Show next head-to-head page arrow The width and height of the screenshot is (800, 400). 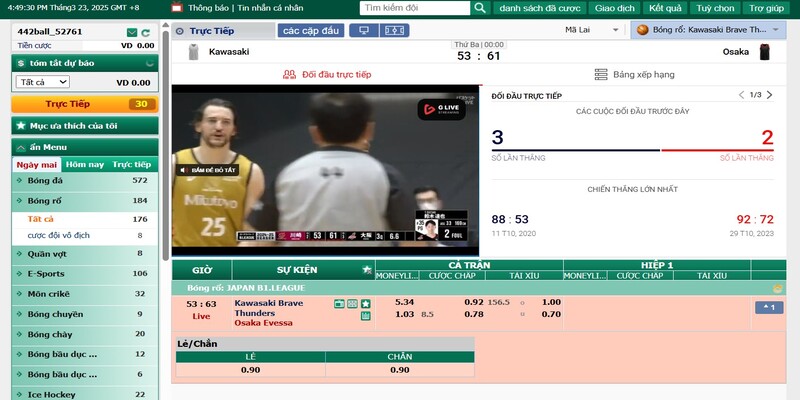(x=769, y=95)
